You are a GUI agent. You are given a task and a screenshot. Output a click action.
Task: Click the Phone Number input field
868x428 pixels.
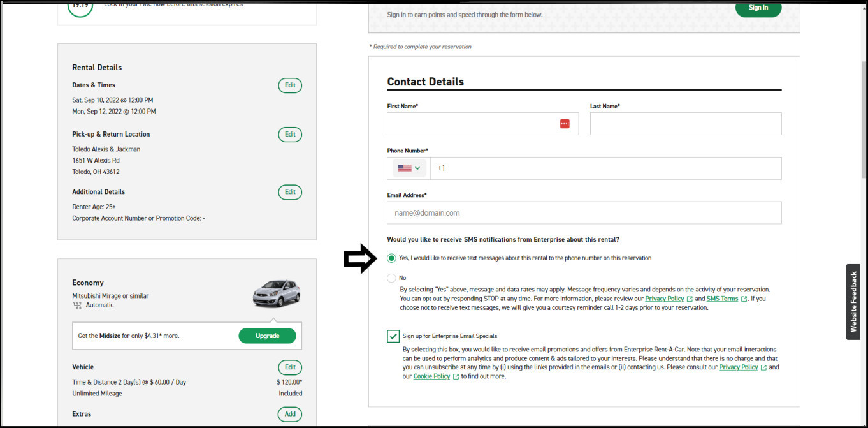coord(605,168)
